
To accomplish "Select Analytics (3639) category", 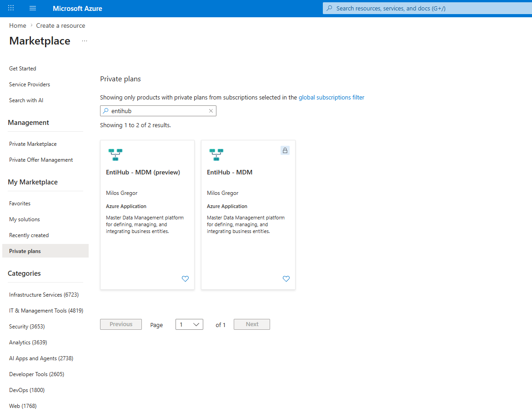I will (x=28, y=343).
